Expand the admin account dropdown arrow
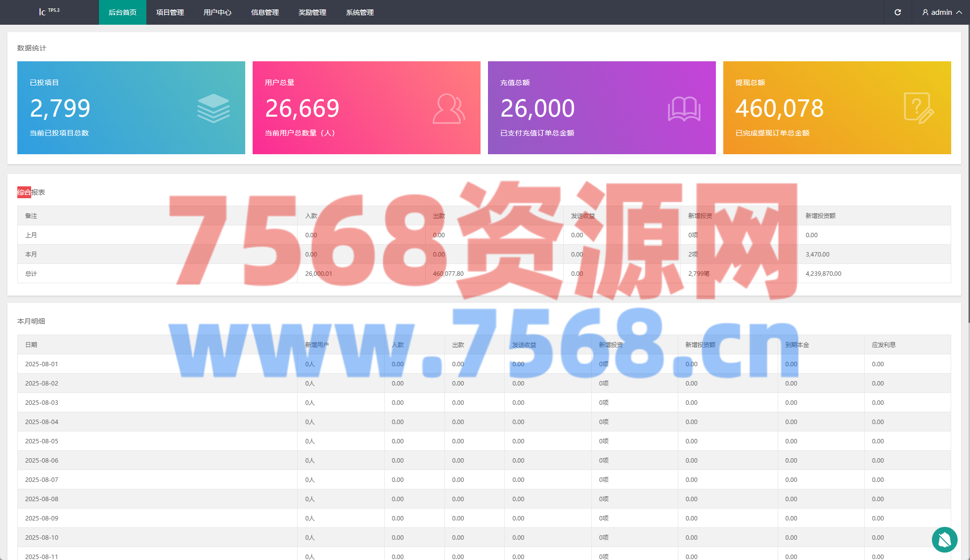 click(x=959, y=12)
